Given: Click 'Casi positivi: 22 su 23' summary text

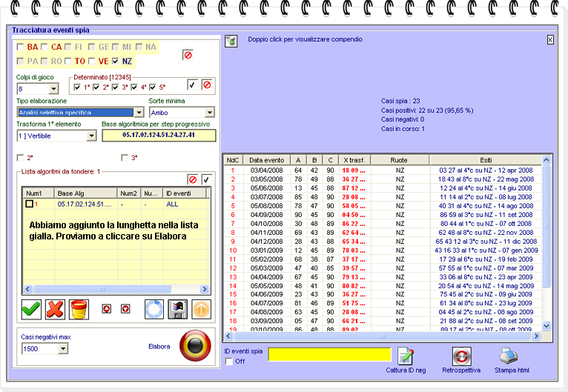Looking at the screenshot, I should coord(427,110).
